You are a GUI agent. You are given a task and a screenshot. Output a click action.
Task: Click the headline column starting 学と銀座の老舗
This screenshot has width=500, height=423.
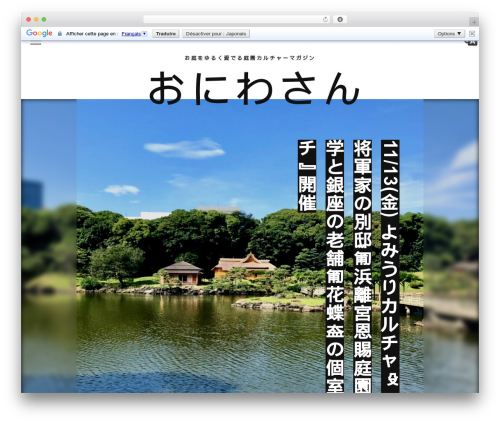335,266
